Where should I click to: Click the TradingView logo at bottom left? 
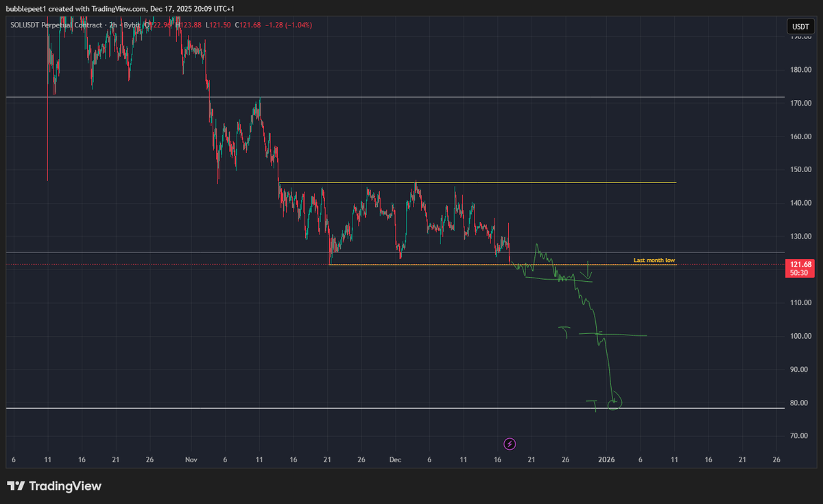point(55,486)
